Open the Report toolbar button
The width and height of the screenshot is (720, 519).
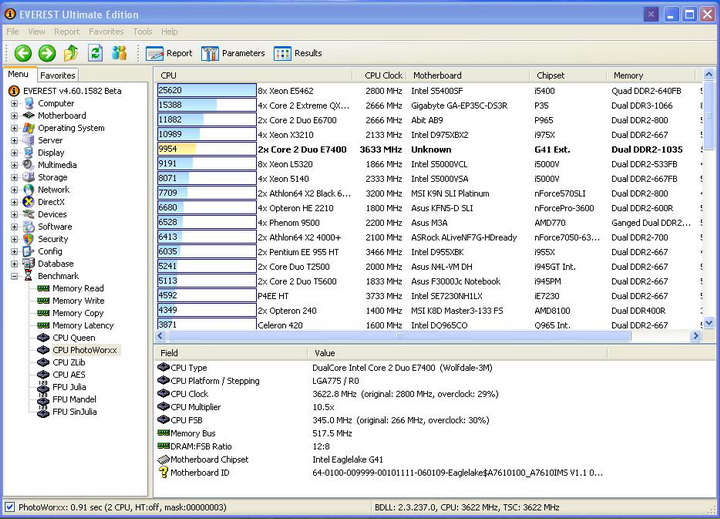169,53
